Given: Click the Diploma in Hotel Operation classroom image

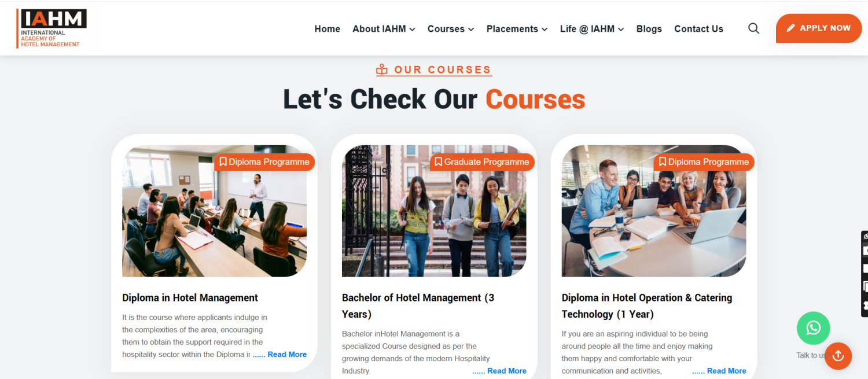Looking at the screenshot, I should (654, 211).
